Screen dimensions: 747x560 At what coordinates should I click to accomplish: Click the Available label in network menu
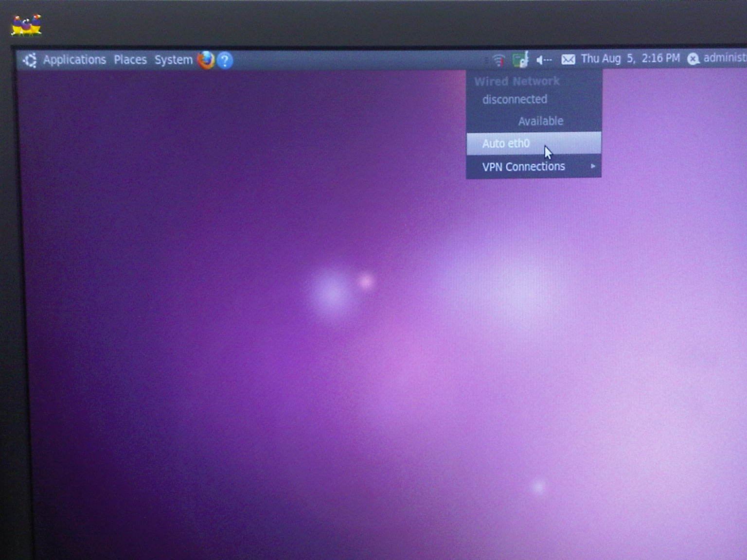click(540, 121)
